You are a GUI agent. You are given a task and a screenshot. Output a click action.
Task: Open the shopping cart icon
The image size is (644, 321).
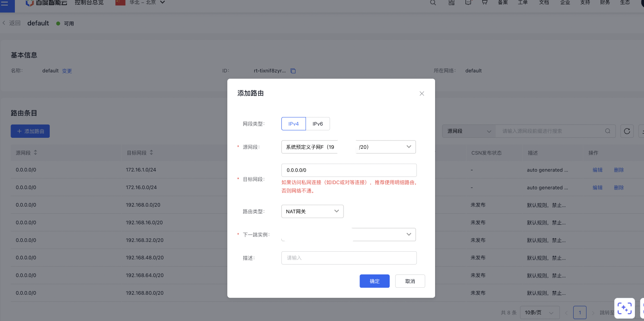click(485, 2)
